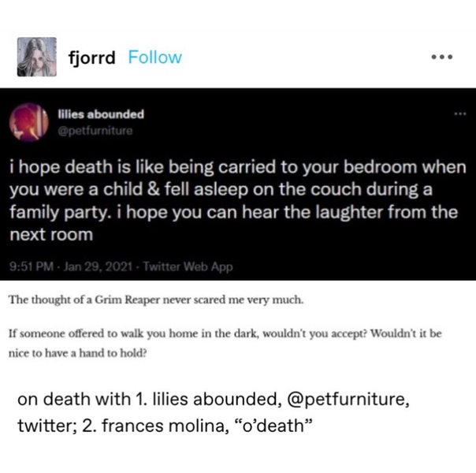476x473 pixels.
Task: Click the lilies abounded tweet avatar
Action: click(x=28, y=121)
